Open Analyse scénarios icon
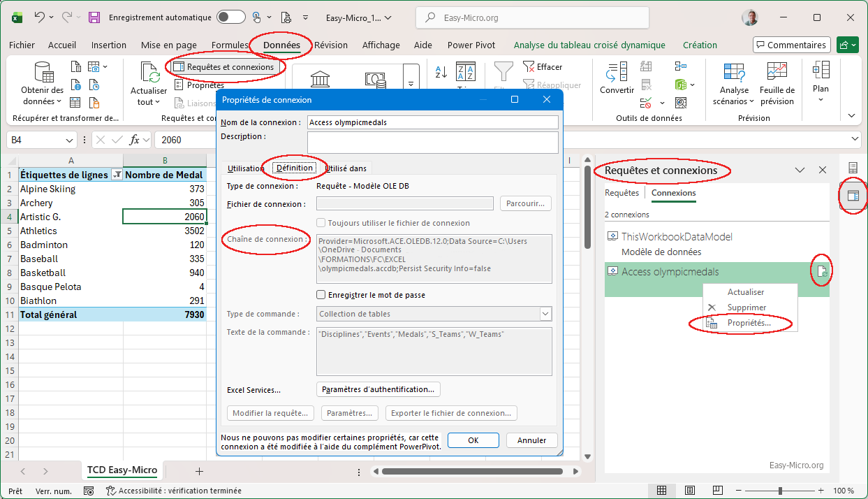The height and width of the screenshot is (499, 868). [x=734, y=73]
